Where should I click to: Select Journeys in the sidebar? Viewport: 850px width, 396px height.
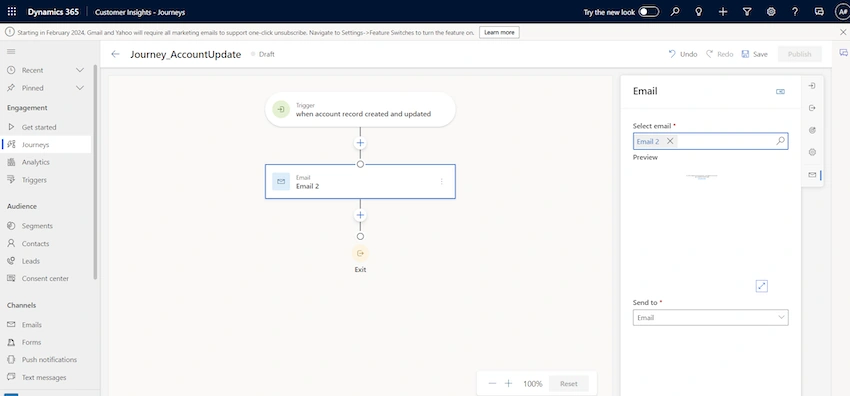[46, 145]
